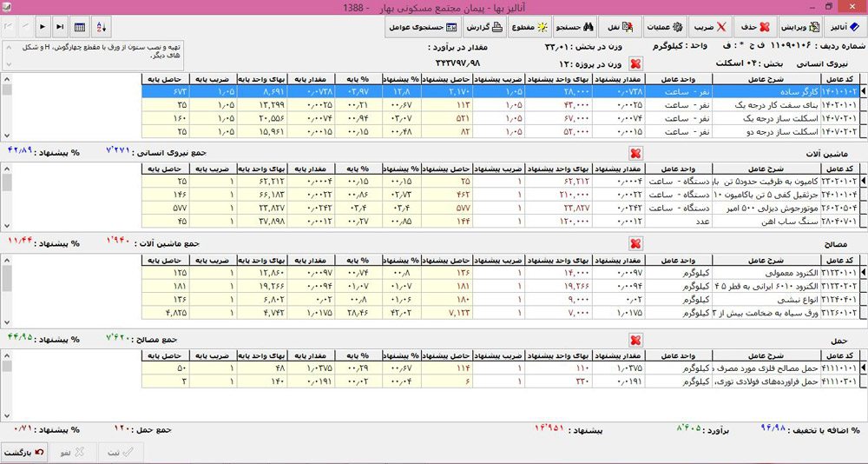Screen dimensions: 868x464
Task: Click the red X above the حمل table
Action: pos(635,341)
